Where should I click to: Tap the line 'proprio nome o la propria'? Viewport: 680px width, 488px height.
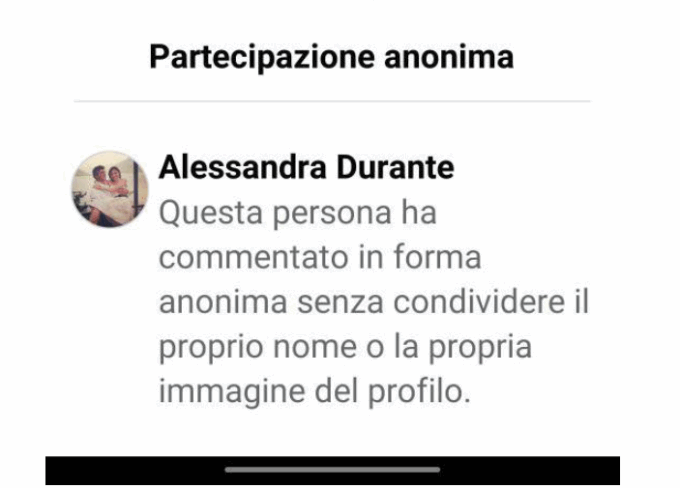tap(345, 348)
